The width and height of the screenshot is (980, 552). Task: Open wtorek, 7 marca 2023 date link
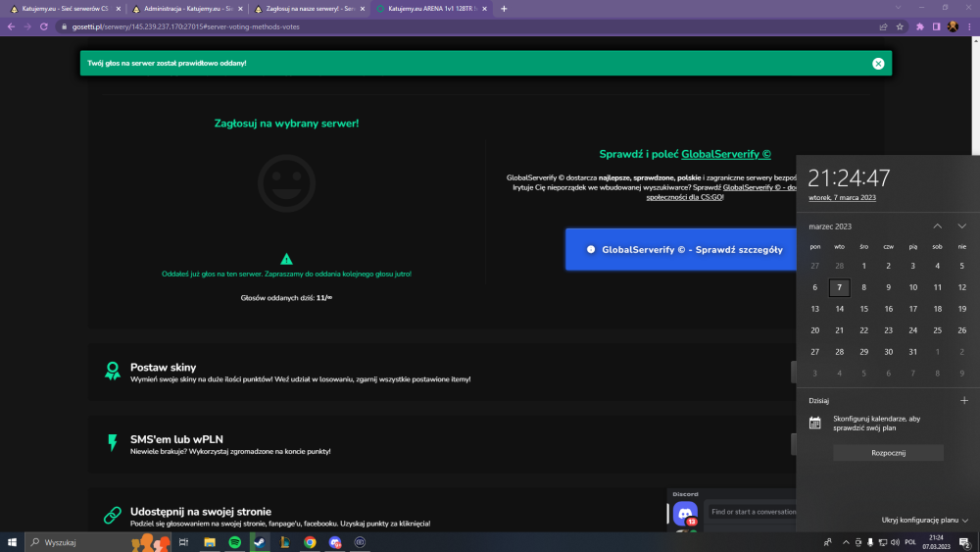pyautogui.click(x=842, y=197)
